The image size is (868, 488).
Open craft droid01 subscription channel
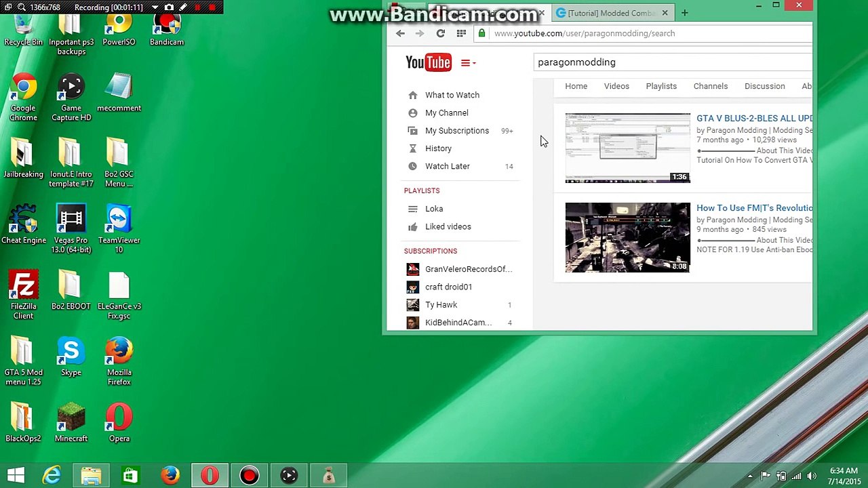coord(448,287)
